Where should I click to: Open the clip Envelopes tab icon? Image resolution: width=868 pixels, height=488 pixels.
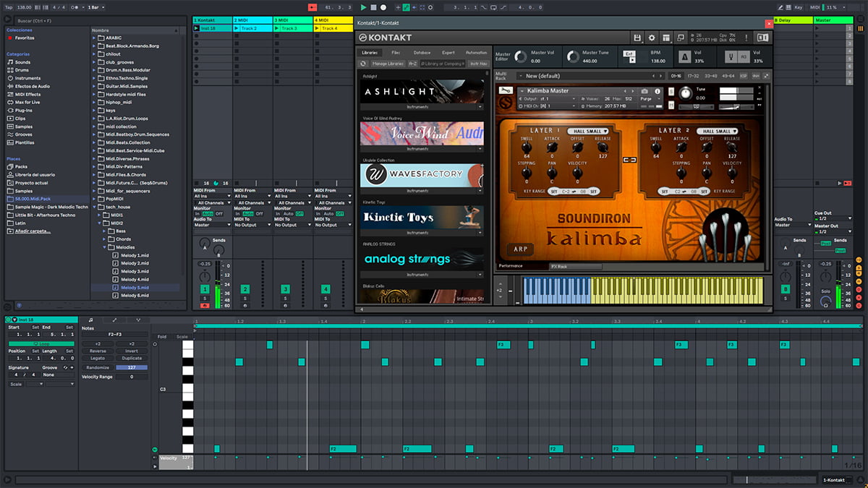pyautogui.click(x=114, y=320)
